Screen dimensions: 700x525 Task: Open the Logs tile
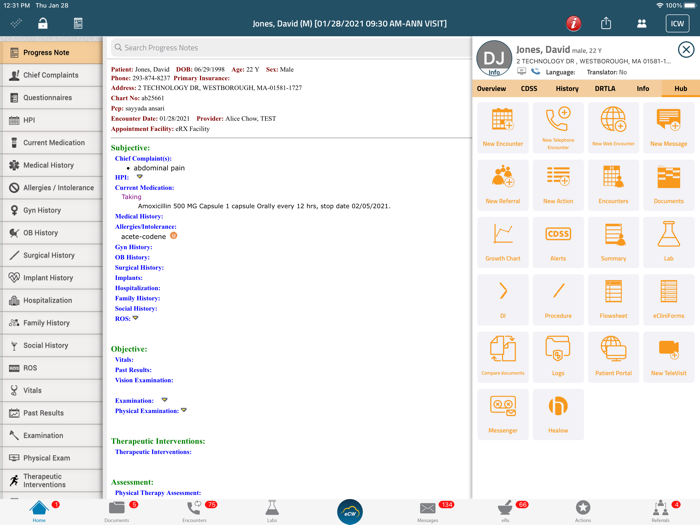558,357
